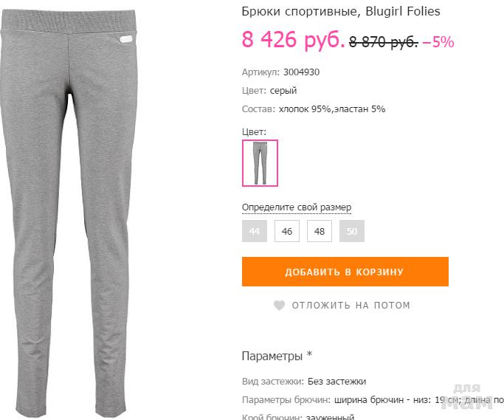The height and width of the screenshot is (420, 504).
Task: Click the asterisk next to Параметры
Action: 309,354
